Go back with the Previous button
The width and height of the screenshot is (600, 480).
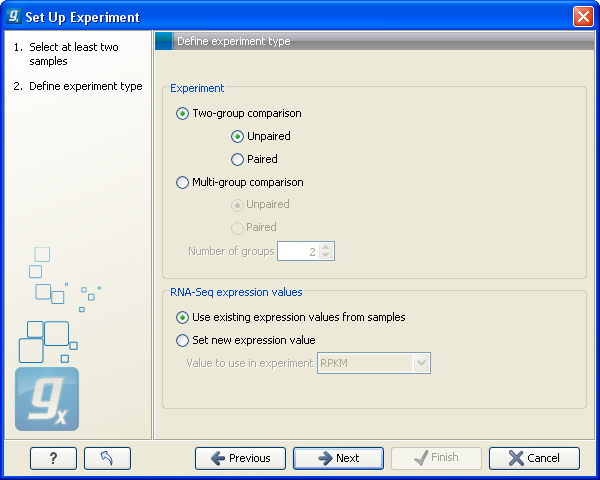240,458
